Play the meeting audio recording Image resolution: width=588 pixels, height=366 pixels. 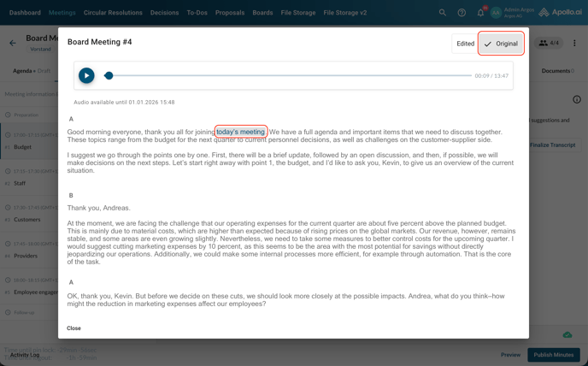(x=86, y=75)
